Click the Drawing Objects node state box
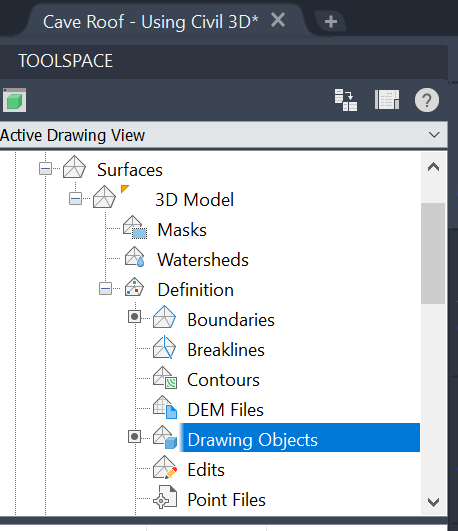Screen dimensions: 458x531 pos(134,437)
